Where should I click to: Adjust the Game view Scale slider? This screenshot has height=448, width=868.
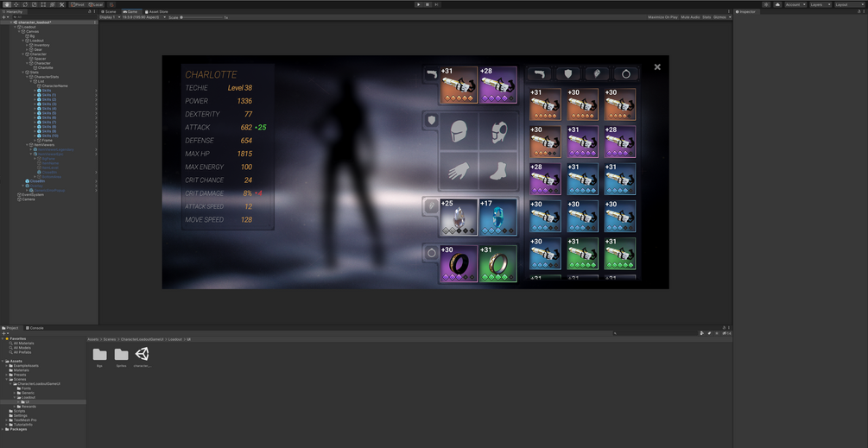click(x=203, y=17)
